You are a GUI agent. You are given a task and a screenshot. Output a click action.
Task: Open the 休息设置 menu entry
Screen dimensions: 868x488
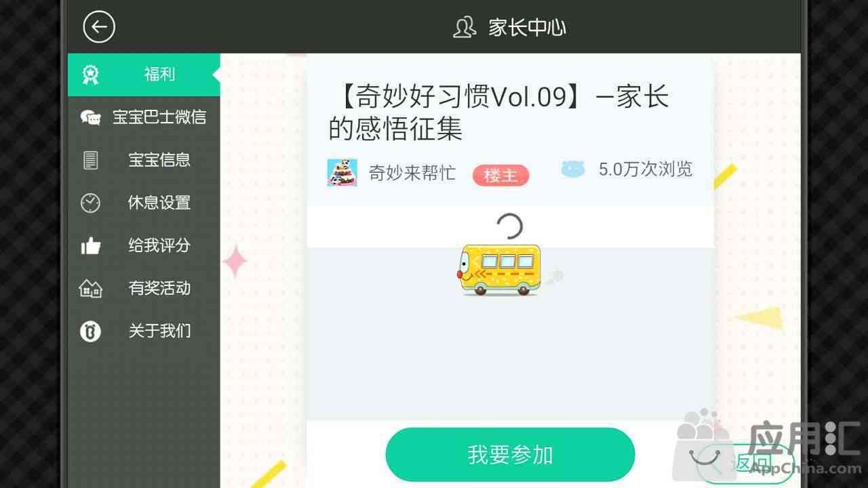[144, 203]
